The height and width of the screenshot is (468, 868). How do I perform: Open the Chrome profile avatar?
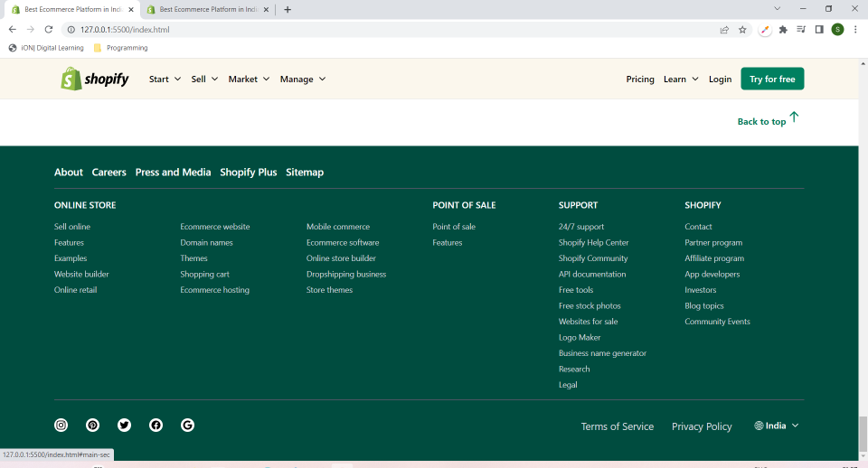pos(837,29)
